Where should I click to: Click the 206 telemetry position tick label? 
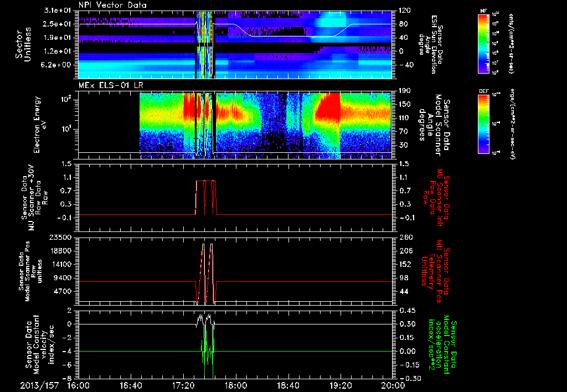(x=406, y=251)
